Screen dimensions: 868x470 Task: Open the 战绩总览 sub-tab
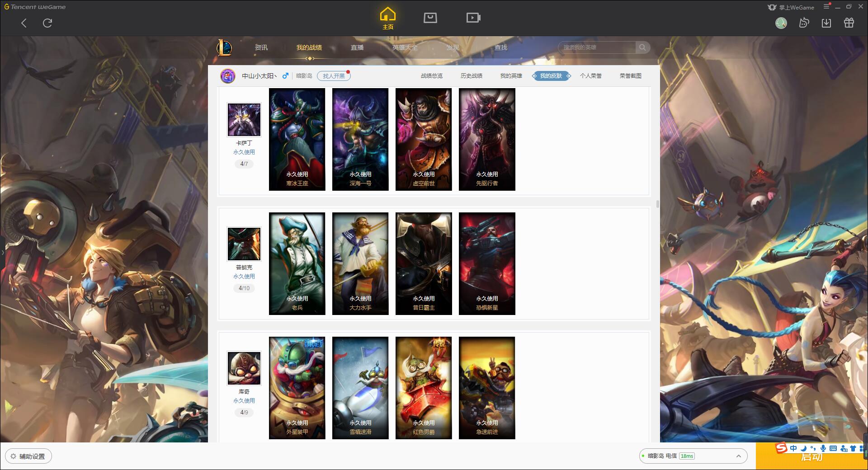click(x=432, y=76)
